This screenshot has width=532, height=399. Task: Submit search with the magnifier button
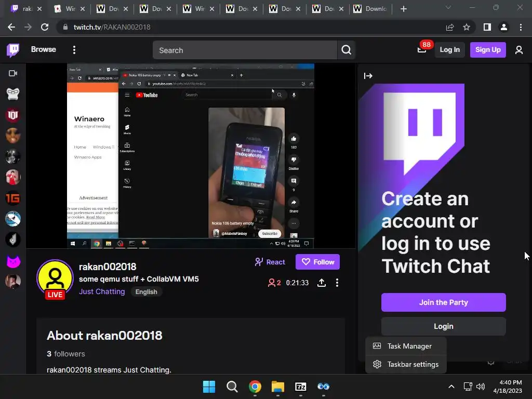pos(346,50)
